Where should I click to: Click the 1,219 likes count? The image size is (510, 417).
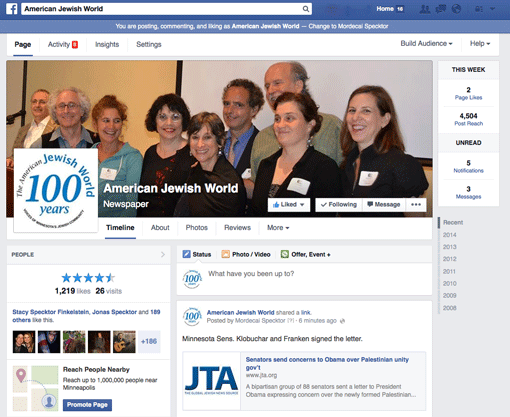(x=73, y=291)
